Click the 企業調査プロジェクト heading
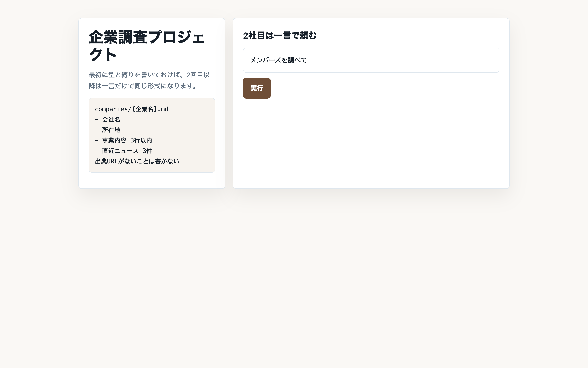The width and height of the screenshot is (588, 368). point(147,46)
